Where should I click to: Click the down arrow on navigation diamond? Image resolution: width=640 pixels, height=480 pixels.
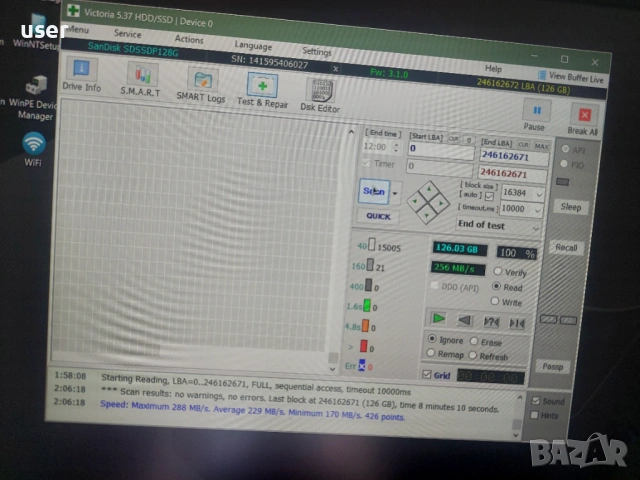427,215
